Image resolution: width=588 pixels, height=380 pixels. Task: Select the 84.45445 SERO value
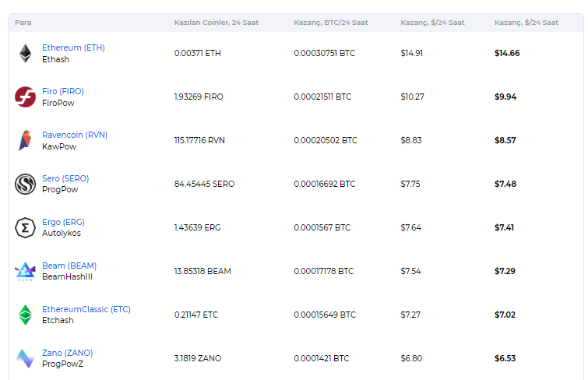[204, 184]
